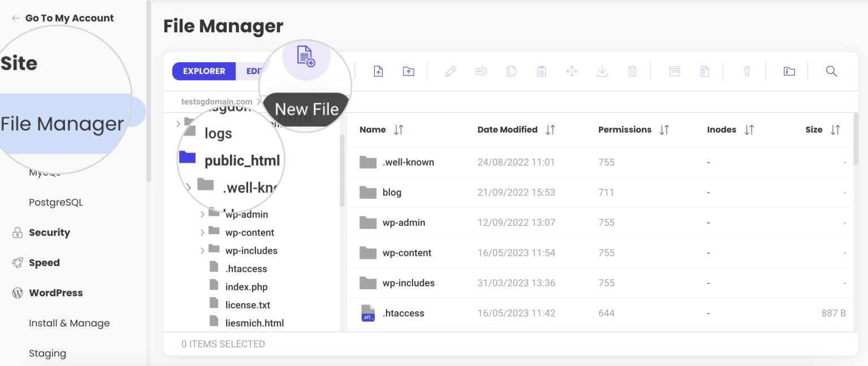This screenshot has height=366, width=868.
Task: Open Staging in the sidebar
Action: coord(47,354)
